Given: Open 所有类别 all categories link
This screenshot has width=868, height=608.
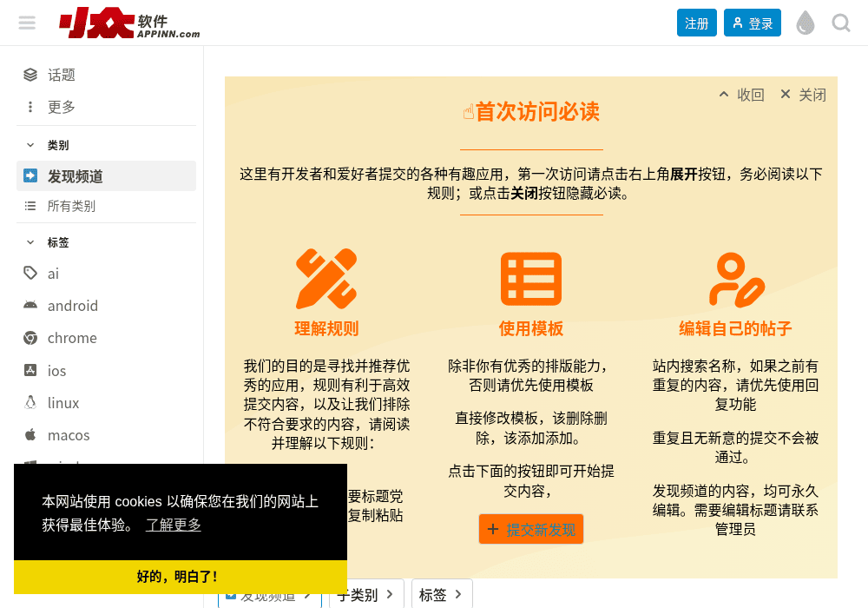Looking at the screenshot, I should [106, 206].
